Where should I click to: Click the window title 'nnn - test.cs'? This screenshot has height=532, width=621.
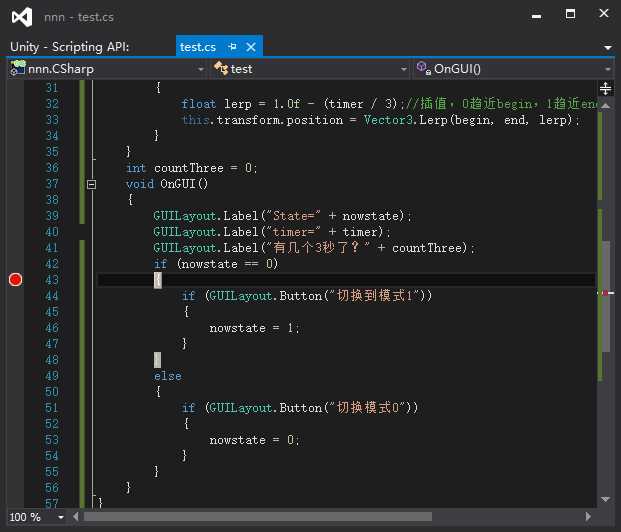point(79,17)
